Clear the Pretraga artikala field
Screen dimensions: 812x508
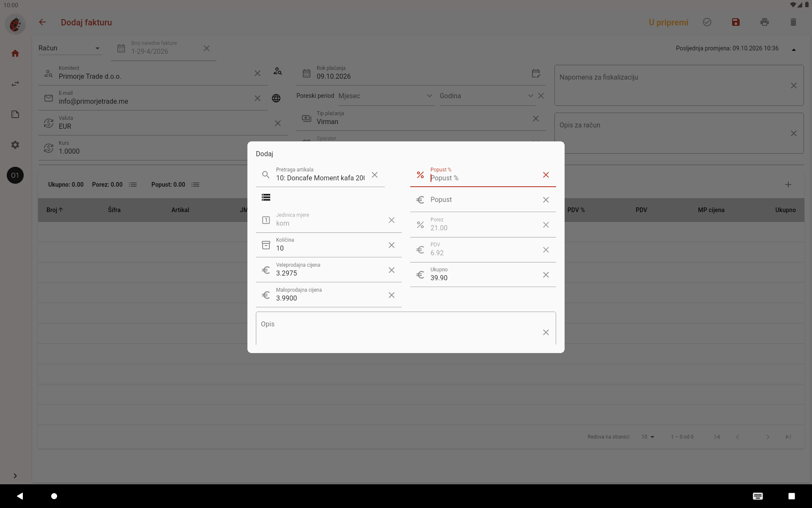pos(375,175)
